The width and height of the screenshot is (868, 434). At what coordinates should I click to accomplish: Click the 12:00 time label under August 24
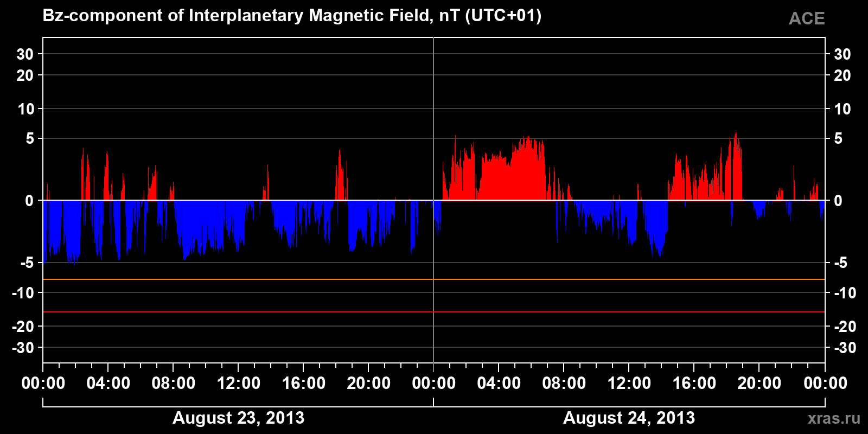pos(629,383)
